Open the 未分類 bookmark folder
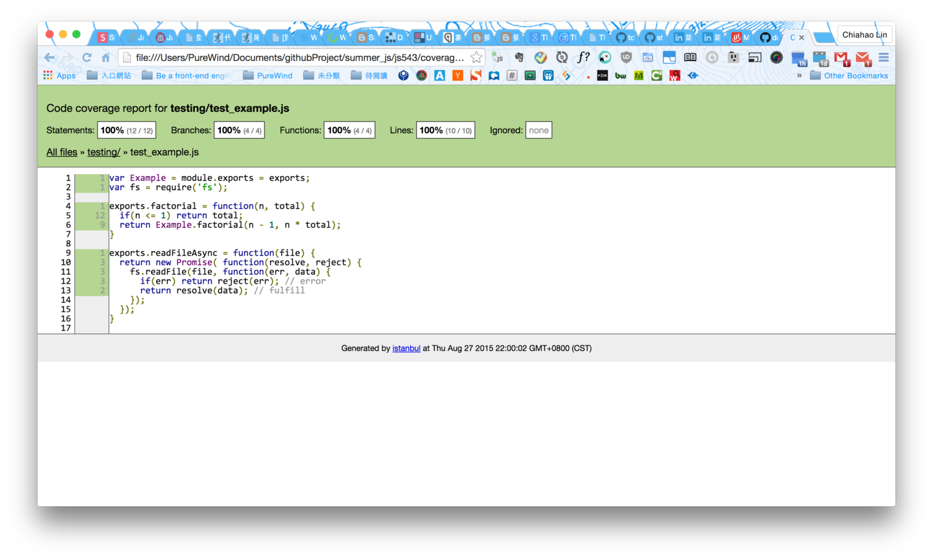933x560 pixels. click(x=321, y=76)
